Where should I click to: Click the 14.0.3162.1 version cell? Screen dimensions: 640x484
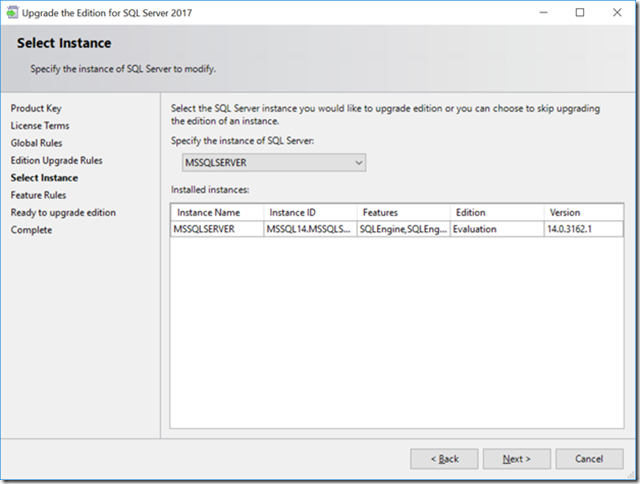(584, 229)
